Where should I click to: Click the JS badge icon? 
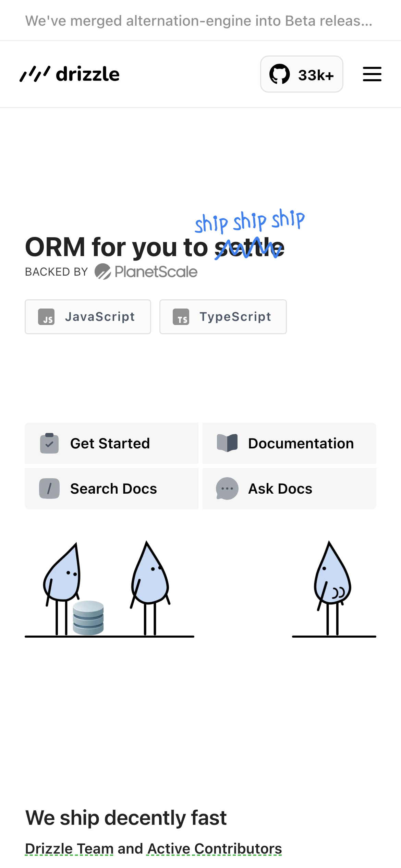[46, 317]
